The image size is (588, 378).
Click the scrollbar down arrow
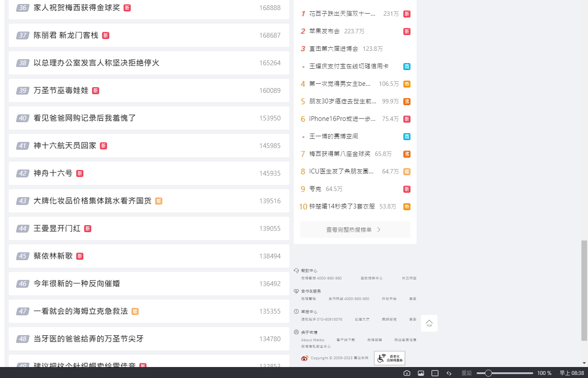tap(584, 363)
